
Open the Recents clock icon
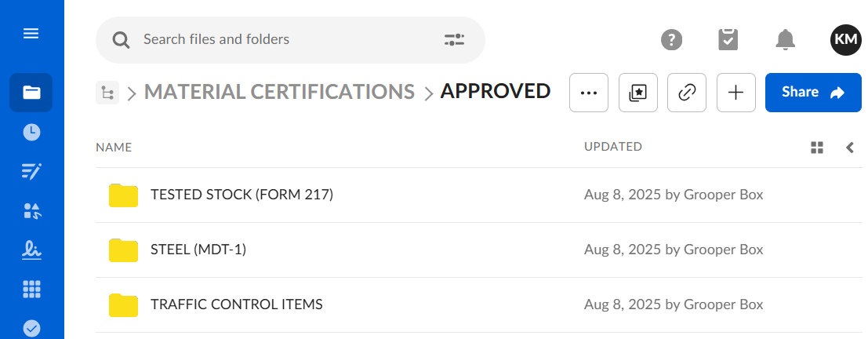pyautogui.click(x=31, y=133)
